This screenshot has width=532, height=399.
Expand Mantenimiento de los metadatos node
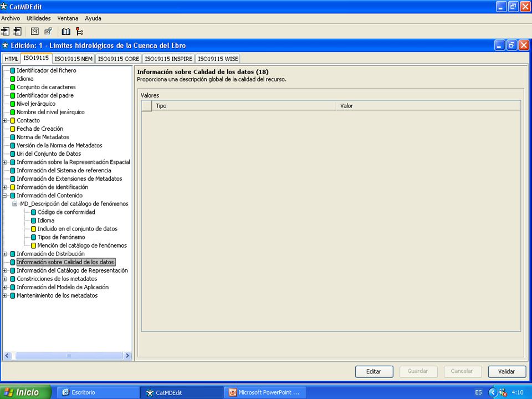5,295
